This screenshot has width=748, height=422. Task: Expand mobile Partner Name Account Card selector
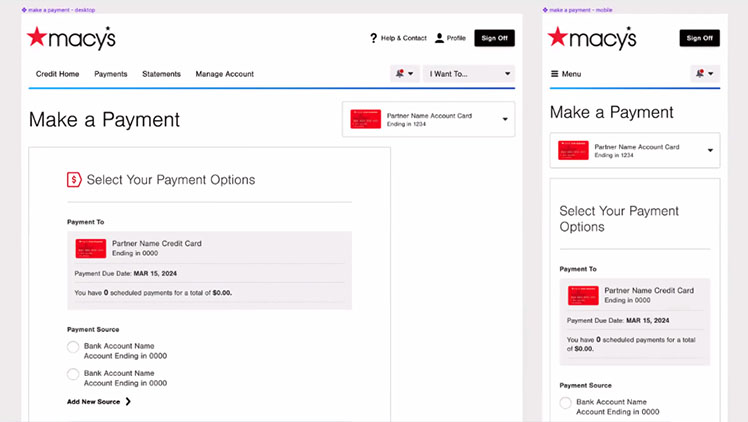pos(710,151)
